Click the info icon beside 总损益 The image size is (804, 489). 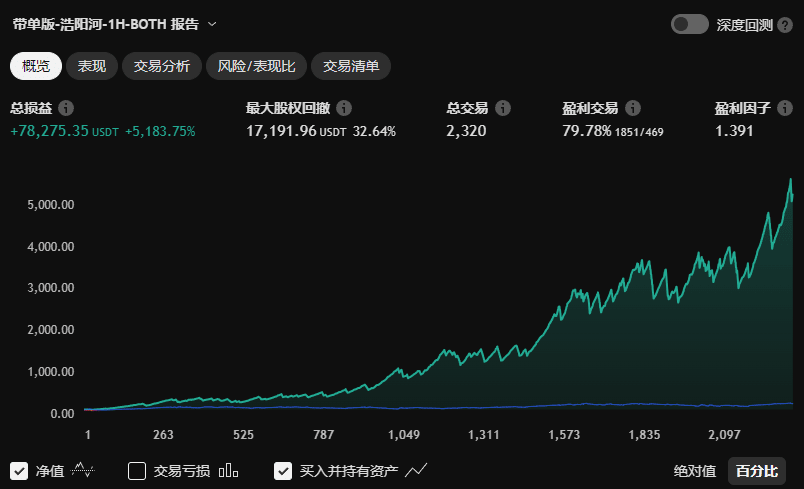click(x=66, y=108)
